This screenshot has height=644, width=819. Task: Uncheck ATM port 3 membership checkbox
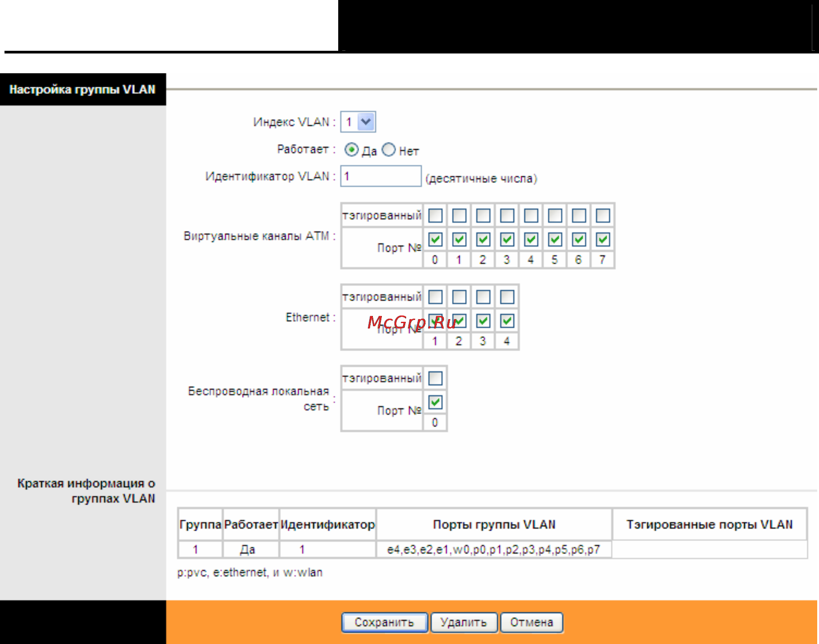coord(507,240)
